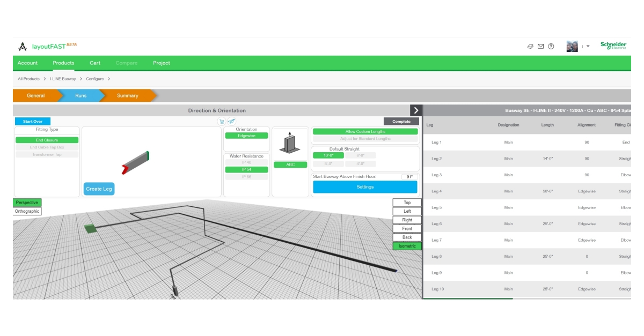
Task: Select IP 40 water resistance
Action: pos(246,162)
